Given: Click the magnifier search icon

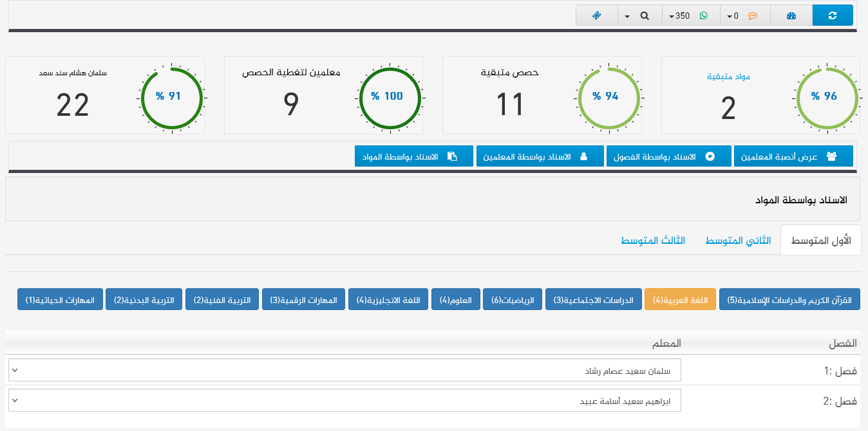Looking at the screenshot, I should 645,15.
